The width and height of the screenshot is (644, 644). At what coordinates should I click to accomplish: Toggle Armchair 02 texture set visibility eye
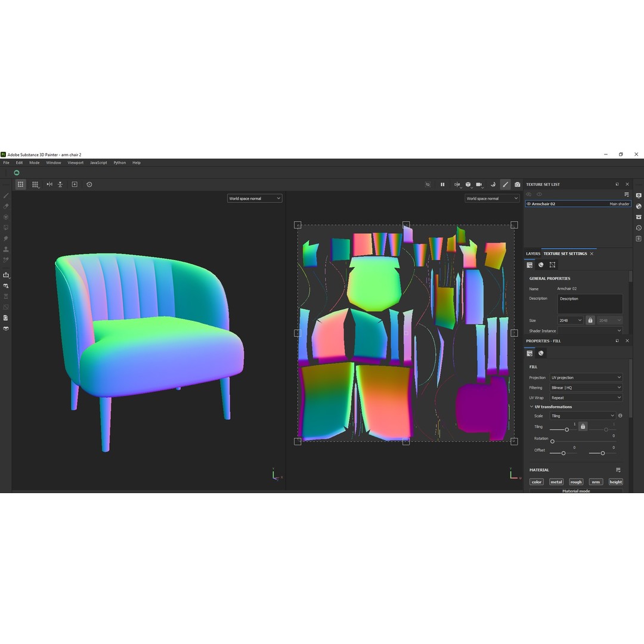tap(528, 204)
